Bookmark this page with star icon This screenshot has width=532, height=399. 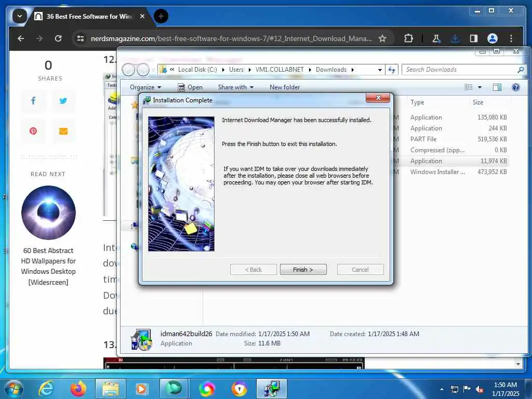382,38
